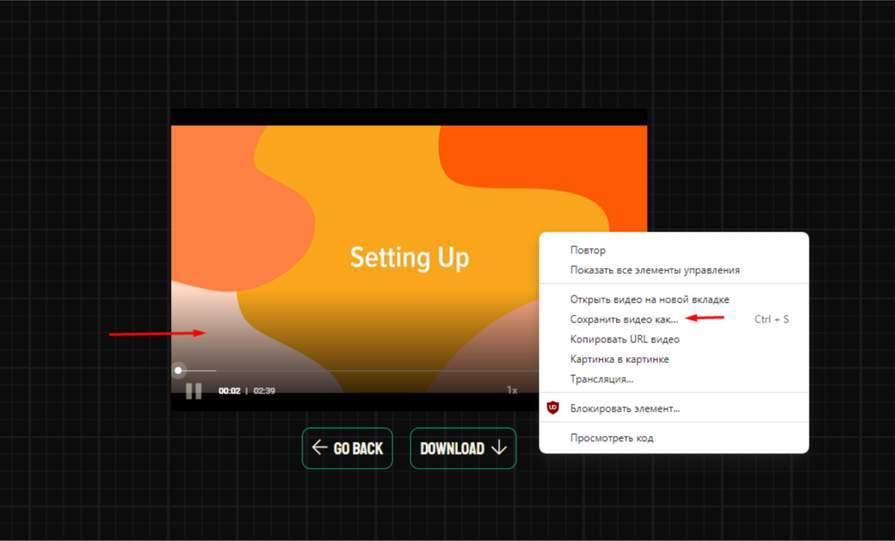Open the 1x playback speed control

click(x=512, y=390)
